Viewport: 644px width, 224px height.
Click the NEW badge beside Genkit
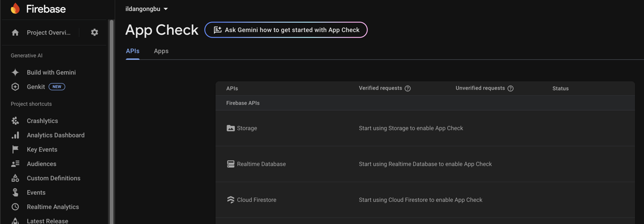57,87
